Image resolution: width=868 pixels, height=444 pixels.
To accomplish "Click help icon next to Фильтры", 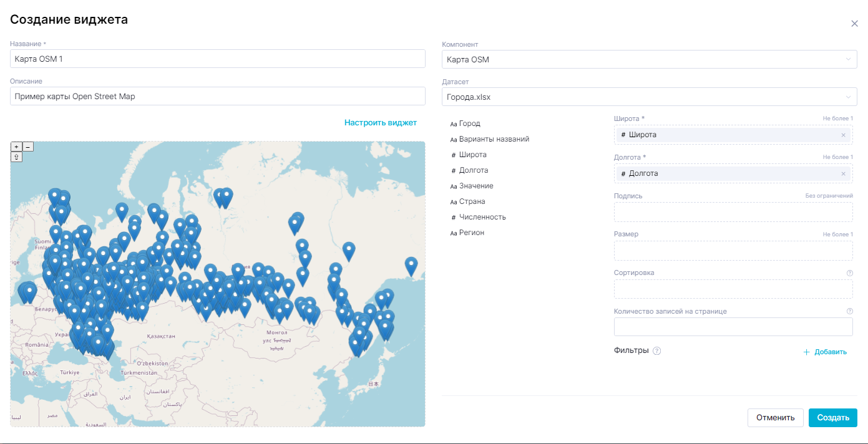I will coord(656,351).
